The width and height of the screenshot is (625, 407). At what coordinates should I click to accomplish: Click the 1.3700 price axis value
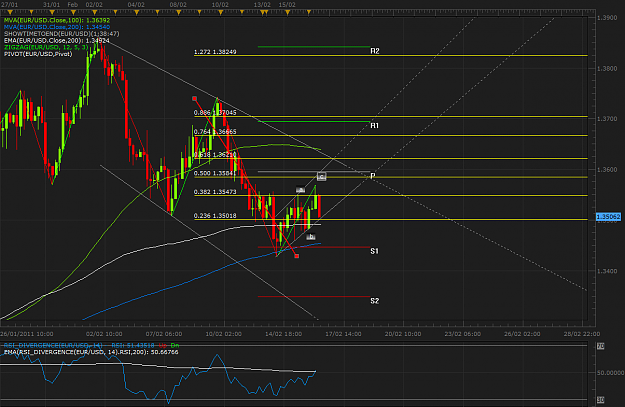[x=607, y=119]
